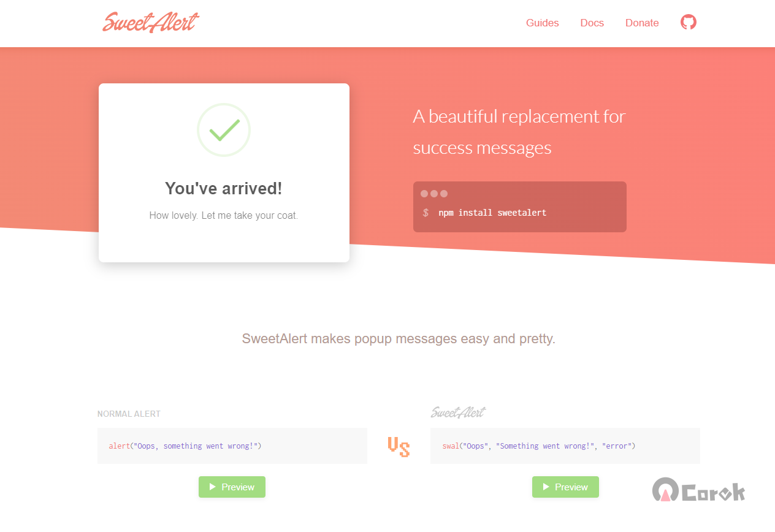
Task: Preview the normal alert example
Action: click(232, 487)
